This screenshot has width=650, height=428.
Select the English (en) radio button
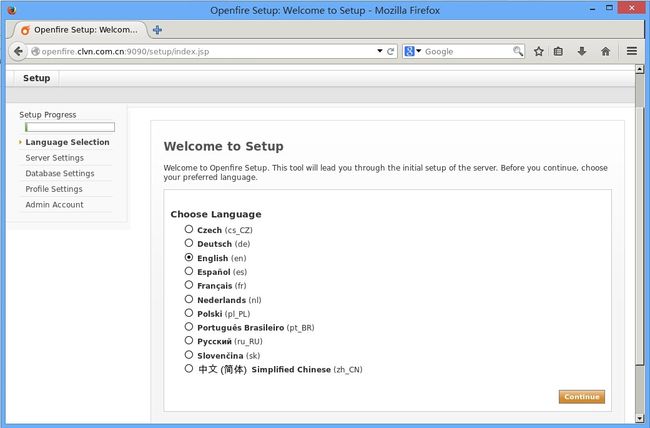point(189,257)
